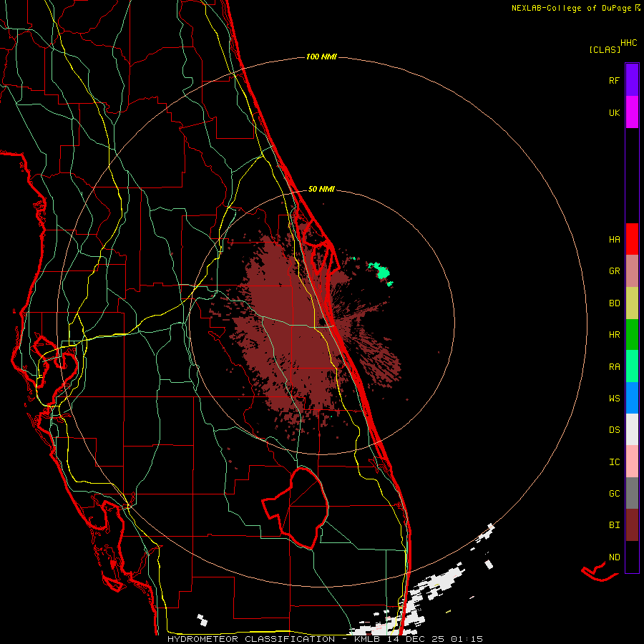
Task: Click the WS blue legend swatch
Action: click(632, 398)
